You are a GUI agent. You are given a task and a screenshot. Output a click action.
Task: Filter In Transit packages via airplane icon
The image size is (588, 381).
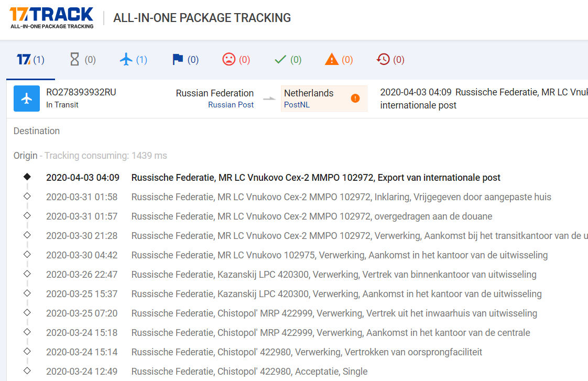[x=134, y=60]
